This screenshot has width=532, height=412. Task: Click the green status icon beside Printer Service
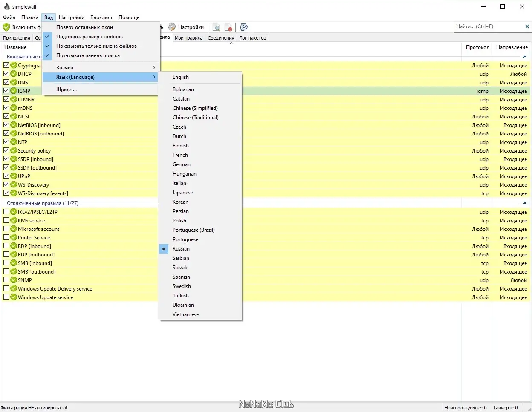coord(14,237)
